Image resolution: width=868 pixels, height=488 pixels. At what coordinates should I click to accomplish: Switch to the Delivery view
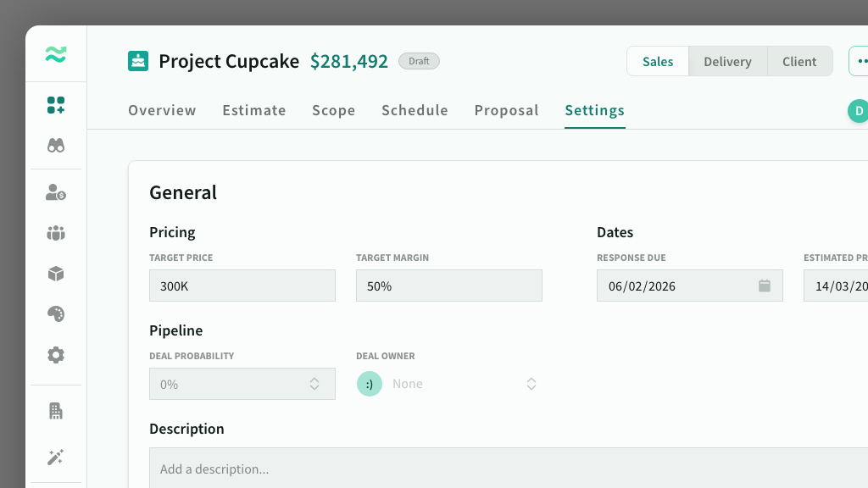(x=727, y=62)
